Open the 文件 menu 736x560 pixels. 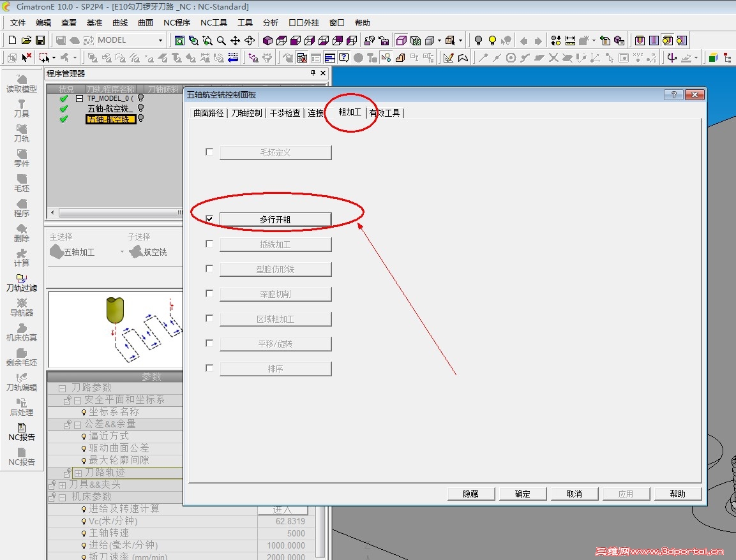[x=18, y=22]
